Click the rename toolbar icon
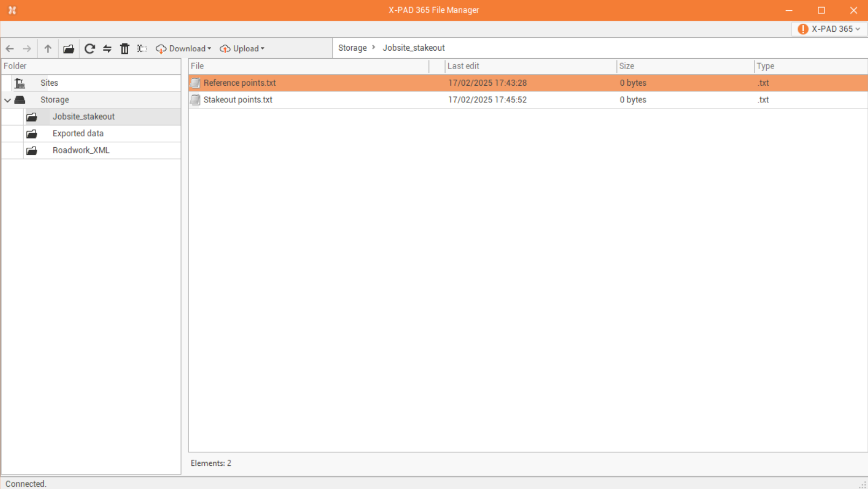 (x=142, y=49)
